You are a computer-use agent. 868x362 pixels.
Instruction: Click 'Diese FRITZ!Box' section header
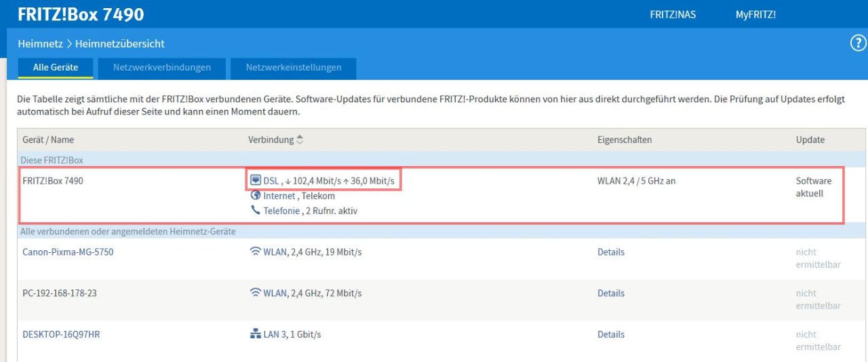(52, 160)
